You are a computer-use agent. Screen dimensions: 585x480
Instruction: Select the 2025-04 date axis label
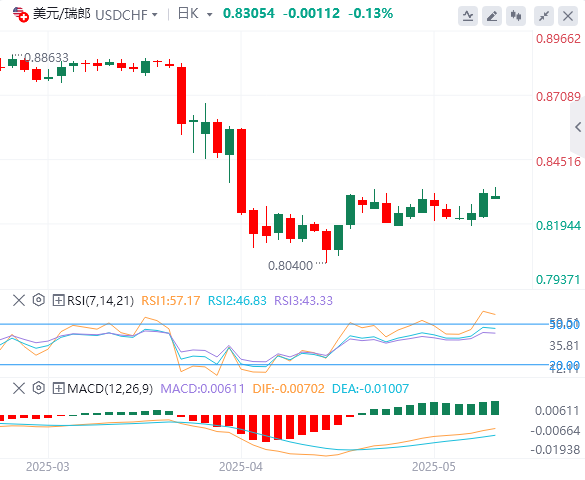click(241, 467)
